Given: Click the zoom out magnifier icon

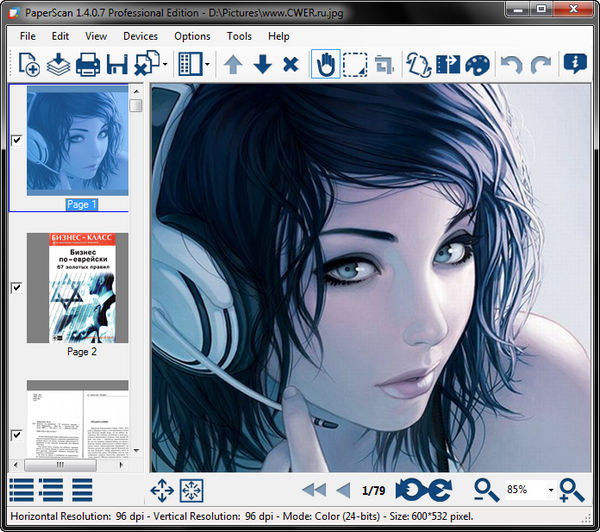Looking at the screenshot, I should [486, 491].
